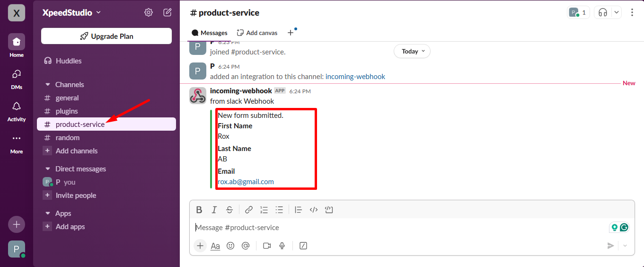Open the Today date dropdown
Viewport: 644px width, 267px height.
412,51
